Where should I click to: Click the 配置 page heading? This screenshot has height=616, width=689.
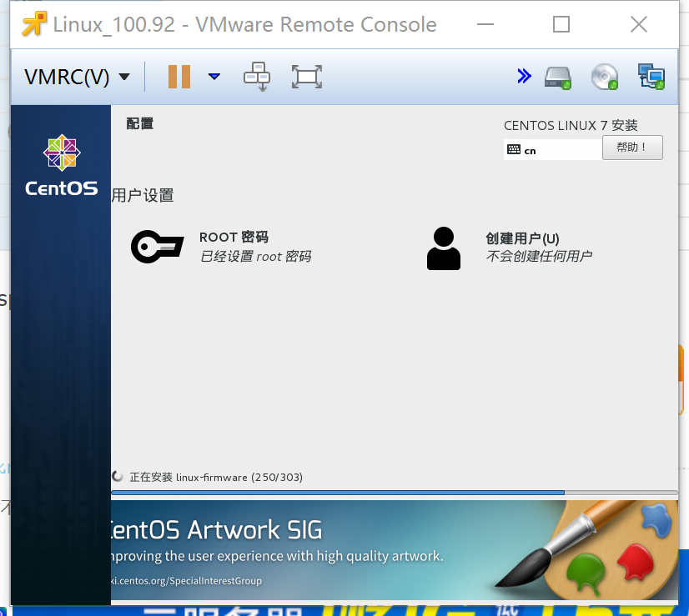pos(140,124)
